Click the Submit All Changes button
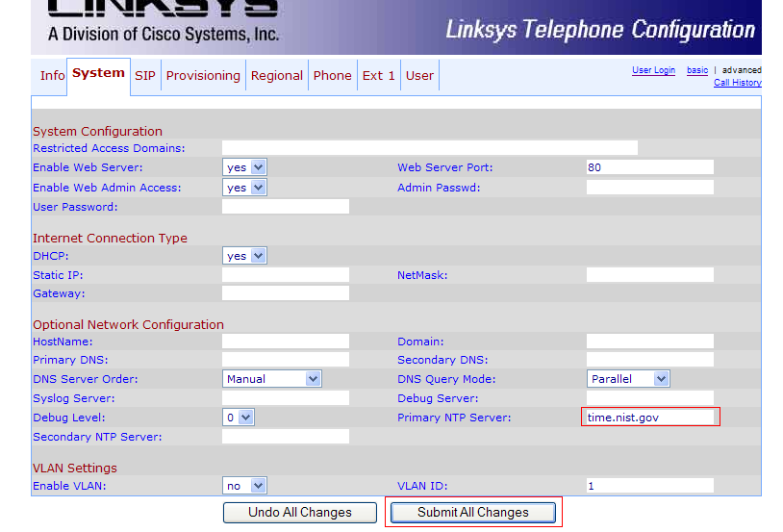Screen dimensions: 783x532 click(472, 513)
